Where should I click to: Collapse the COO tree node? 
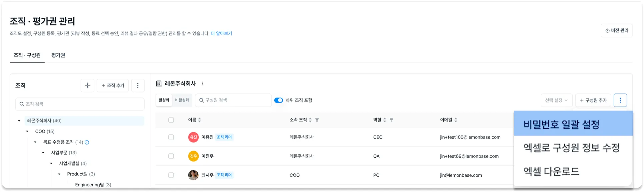[27, 132]
